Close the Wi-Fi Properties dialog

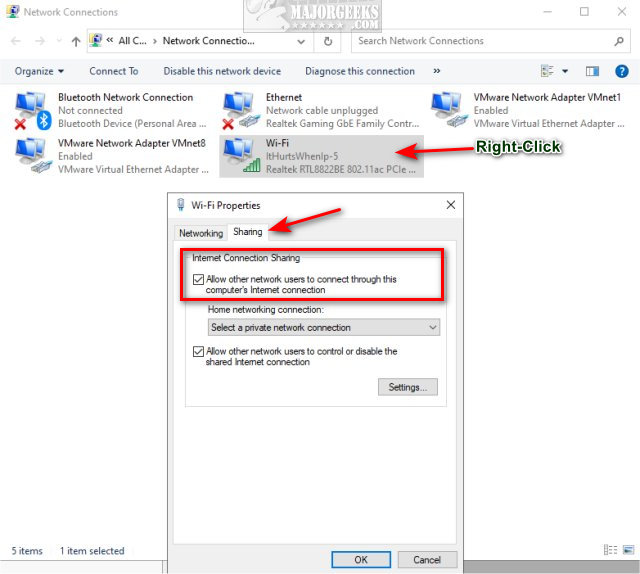pyautogui.click(x=451, y=205)
